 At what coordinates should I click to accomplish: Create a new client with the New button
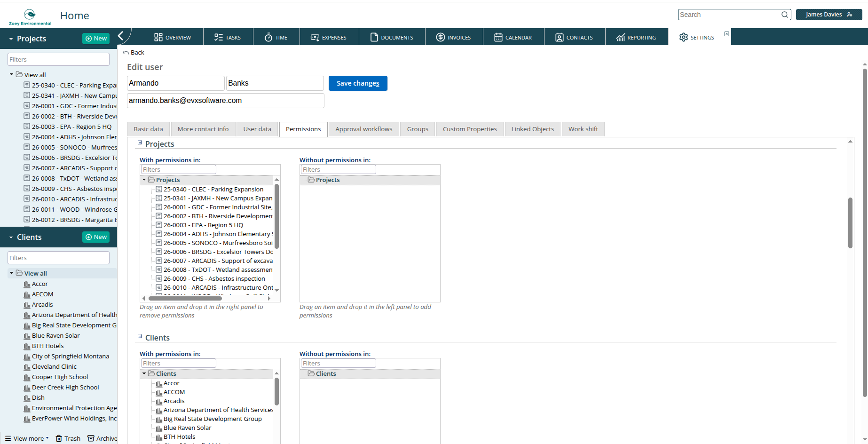pos(96,237)
